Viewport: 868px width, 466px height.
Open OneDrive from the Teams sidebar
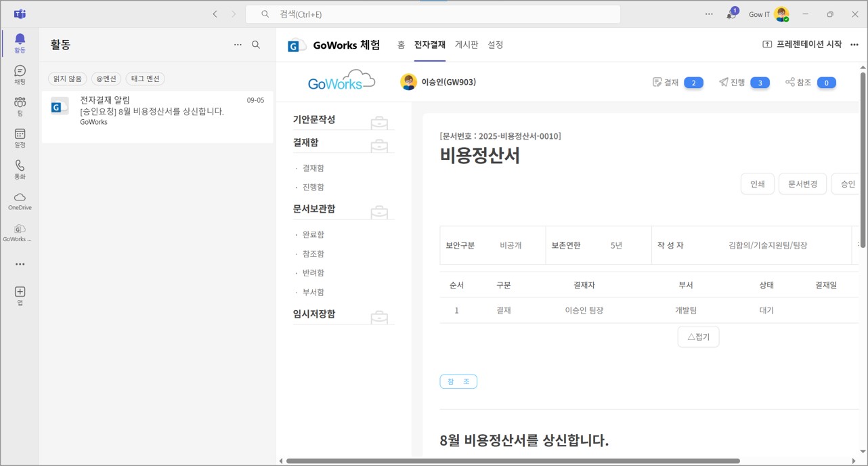click(19, 199)
